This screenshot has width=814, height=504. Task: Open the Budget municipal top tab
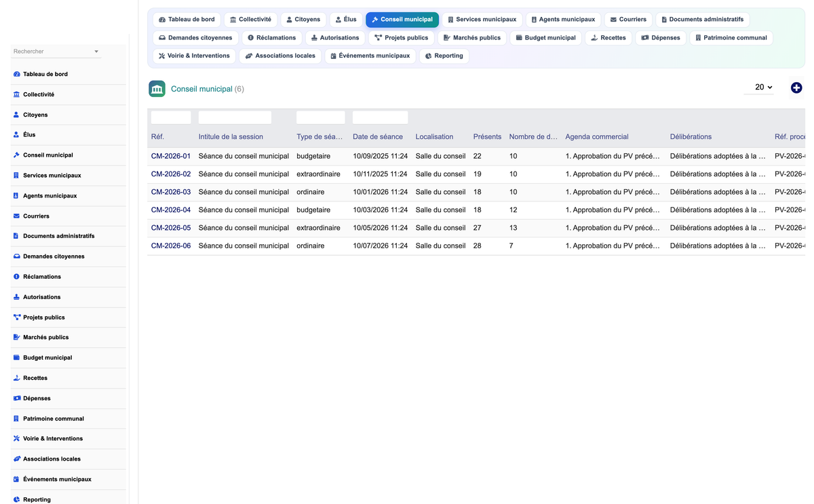pos(546,38)
